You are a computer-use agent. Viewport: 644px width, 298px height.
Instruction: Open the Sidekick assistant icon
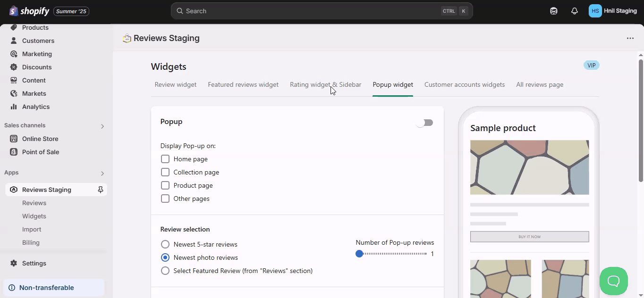[554, 11]
